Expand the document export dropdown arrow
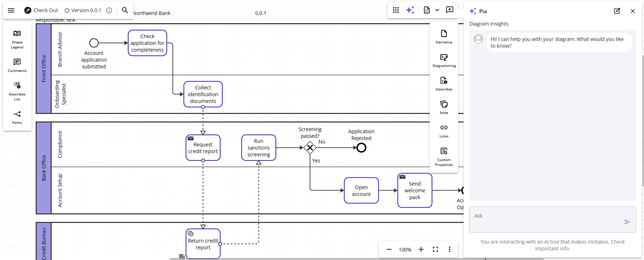 (437, 10)
